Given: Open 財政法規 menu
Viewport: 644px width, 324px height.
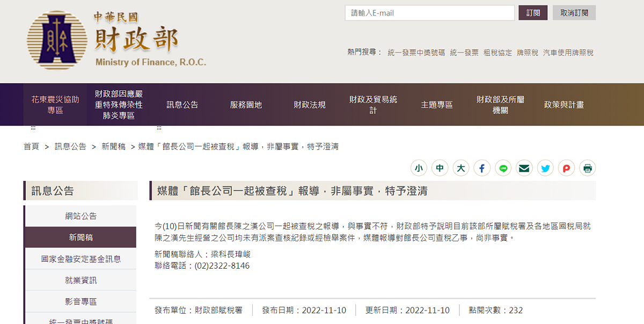Looking at the screenshot, I should point(310,105).
